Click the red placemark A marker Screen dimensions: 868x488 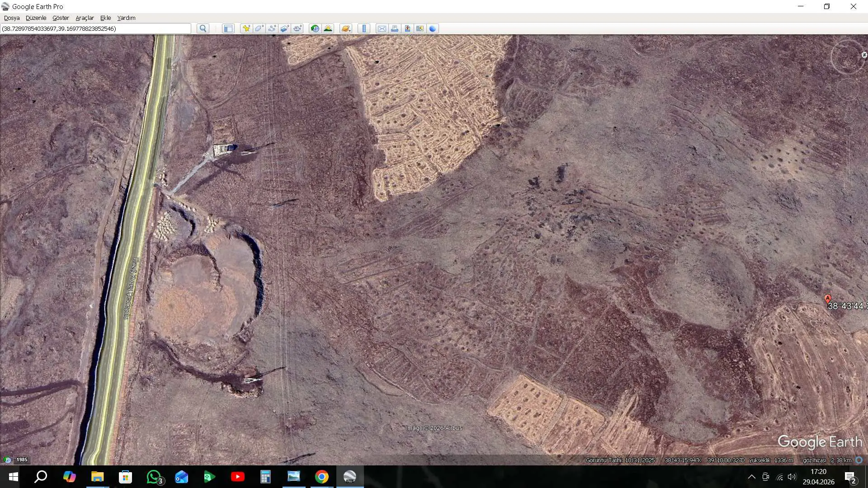[x=828, y=299]
